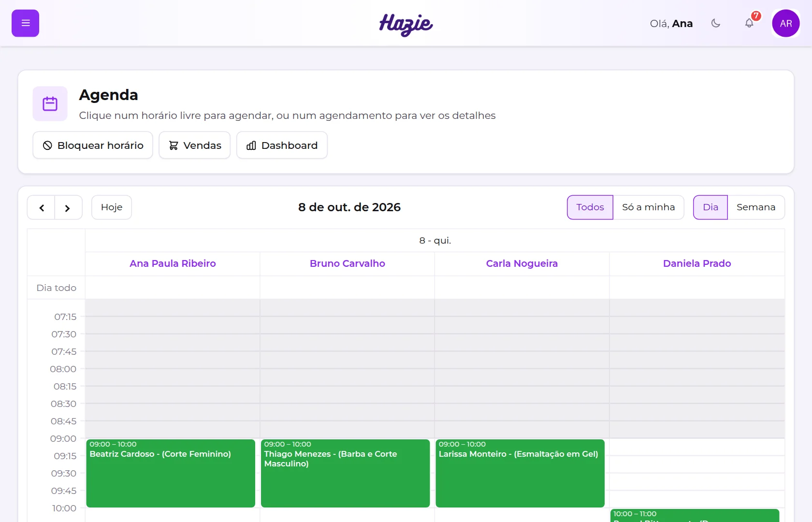Screen dimensions: 812x522
Task: Go to next day arrow
Action: [x=68, y=207]
